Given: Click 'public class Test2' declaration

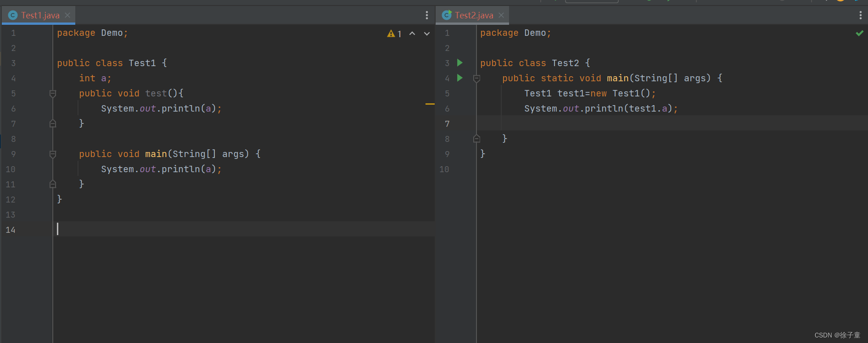Looking at the screenshot, I should [x=530, y=63].
